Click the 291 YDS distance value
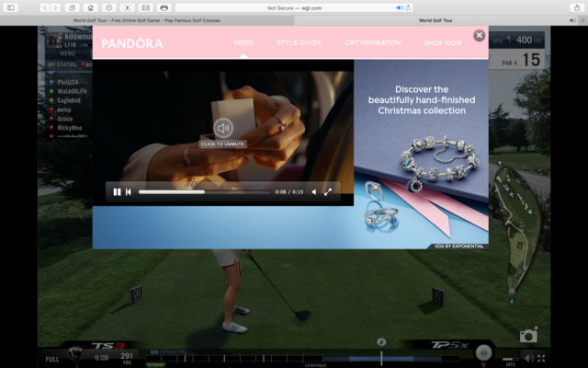The width and height of the screenshot is (588, 368). coord(127,358)
